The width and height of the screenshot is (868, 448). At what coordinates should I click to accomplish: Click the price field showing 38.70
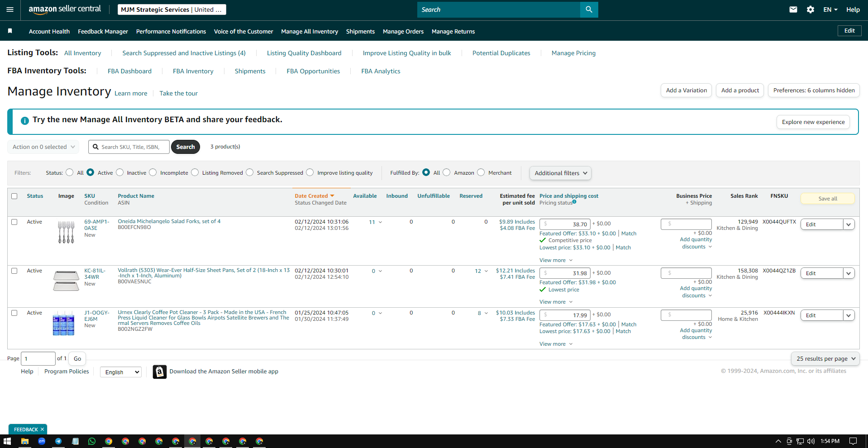(x=565, y=224)
